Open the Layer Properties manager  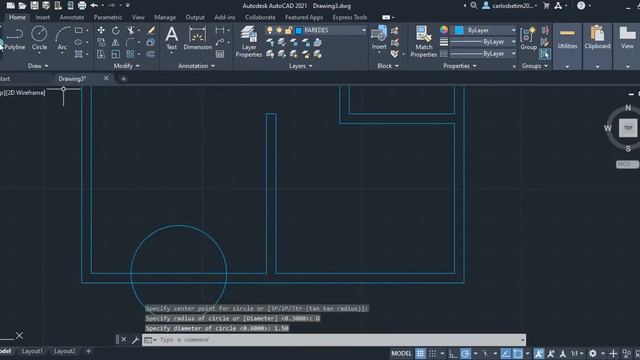coord(249,42)
